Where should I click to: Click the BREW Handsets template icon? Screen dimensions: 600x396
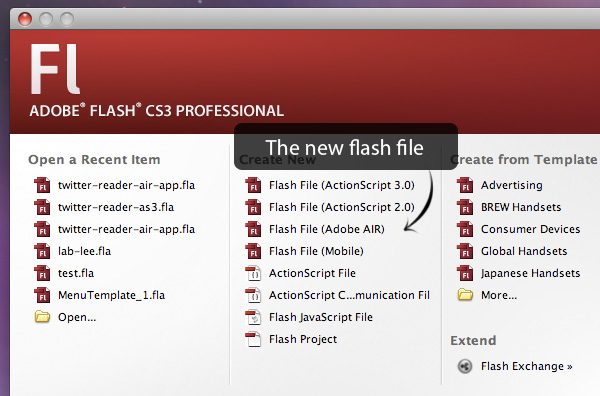(x=465, y=207)
